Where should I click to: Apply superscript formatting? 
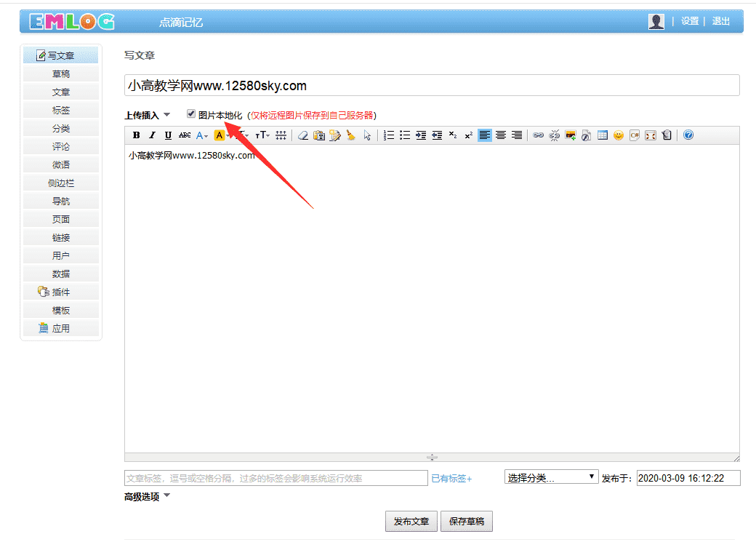coord(469,135)
